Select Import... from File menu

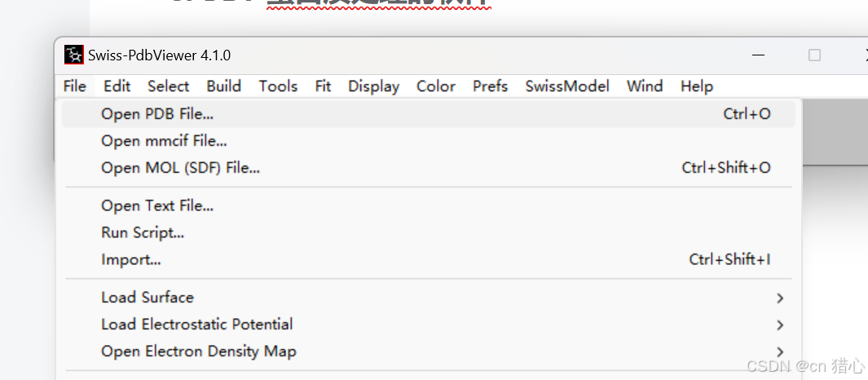(x=429, y=258)
